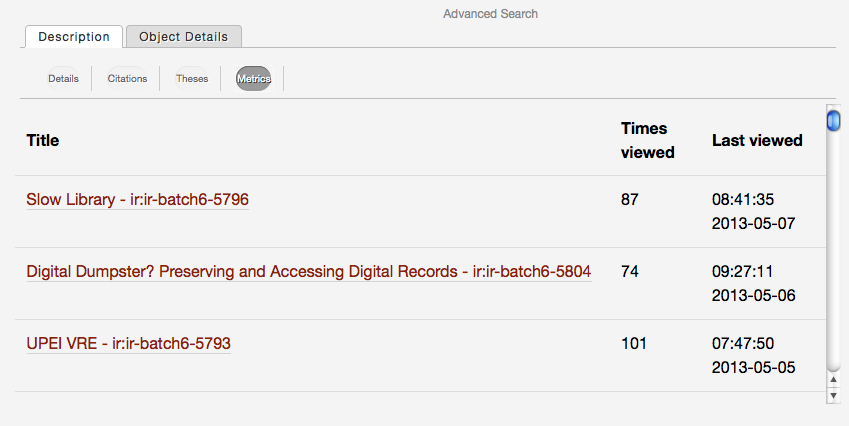Open the UPEI VRE record link
Viewport: 849px width, 426px height.
click(128, 344)
